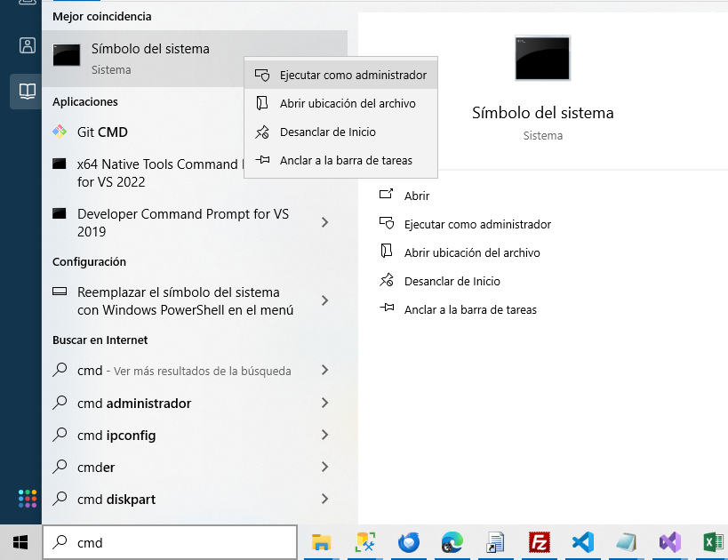
Task: Click the cmd search input field
Action: click(x=170, y=542)
